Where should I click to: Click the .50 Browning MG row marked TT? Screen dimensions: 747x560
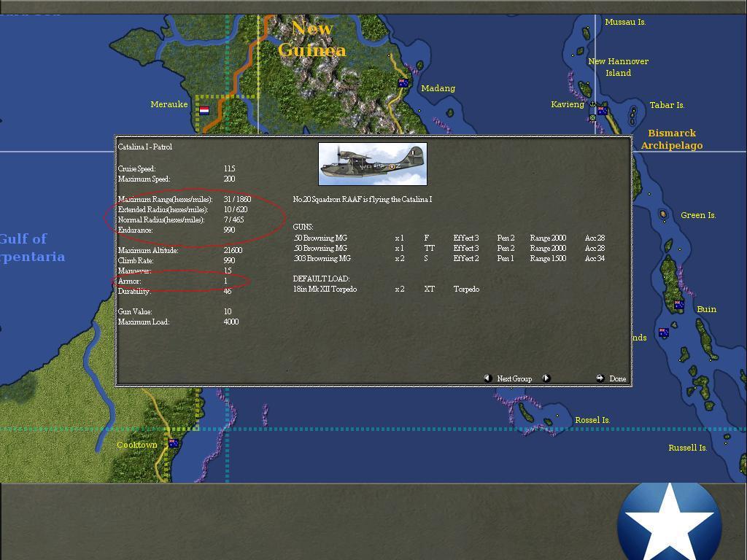pyautogui.click(x=449, y=248)
